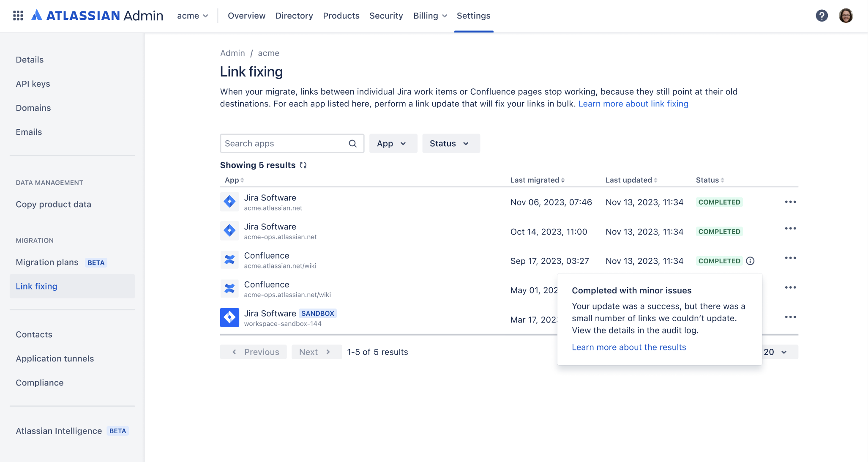Open Compliance in the sidebar
The width and height of the screenshot is (868, 462).
point(40,383)
